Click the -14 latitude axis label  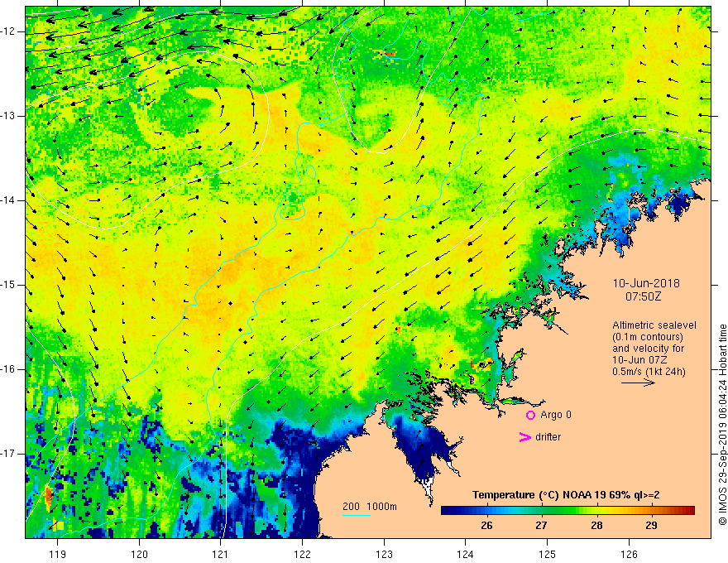tap(9, 200)
